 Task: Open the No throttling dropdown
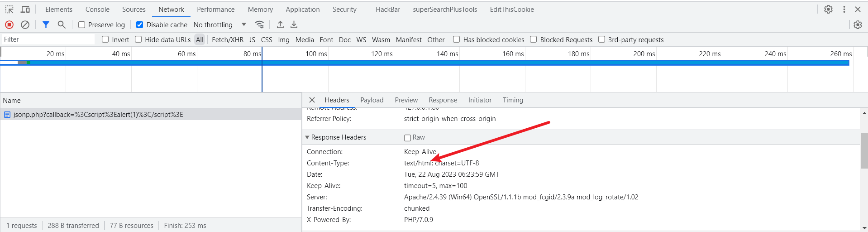[219, 25]
